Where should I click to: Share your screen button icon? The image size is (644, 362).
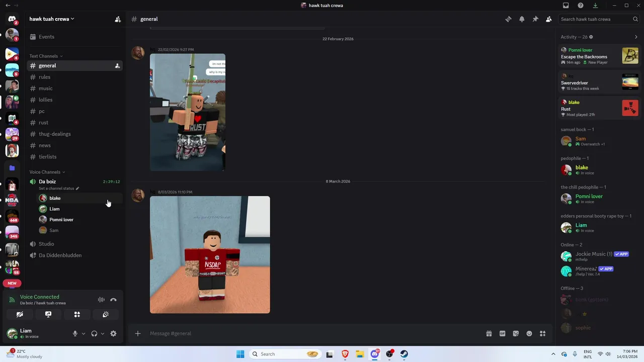pyautogui.click(x=48, y=314)
